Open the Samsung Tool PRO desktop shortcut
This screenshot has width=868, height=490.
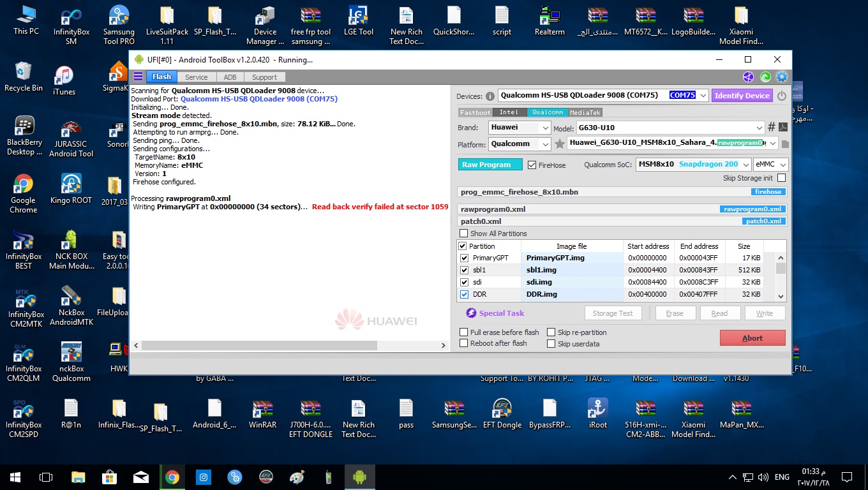[119, 26]
